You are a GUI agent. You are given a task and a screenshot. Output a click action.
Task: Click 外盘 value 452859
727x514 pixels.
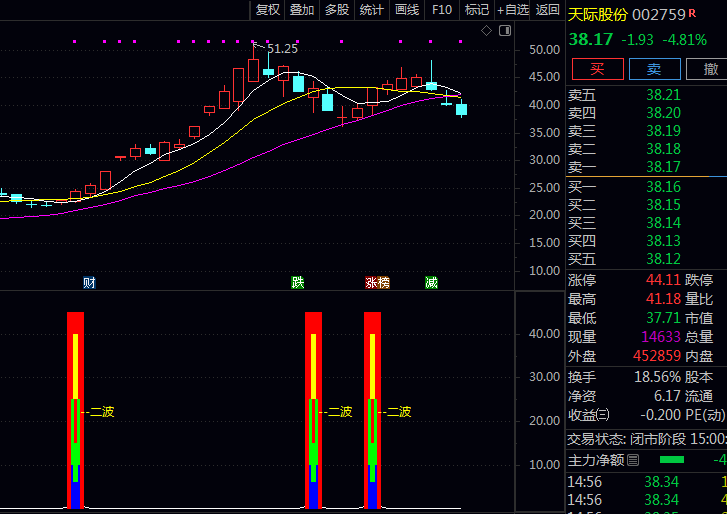pyautogui.click(x=657, y=356)
